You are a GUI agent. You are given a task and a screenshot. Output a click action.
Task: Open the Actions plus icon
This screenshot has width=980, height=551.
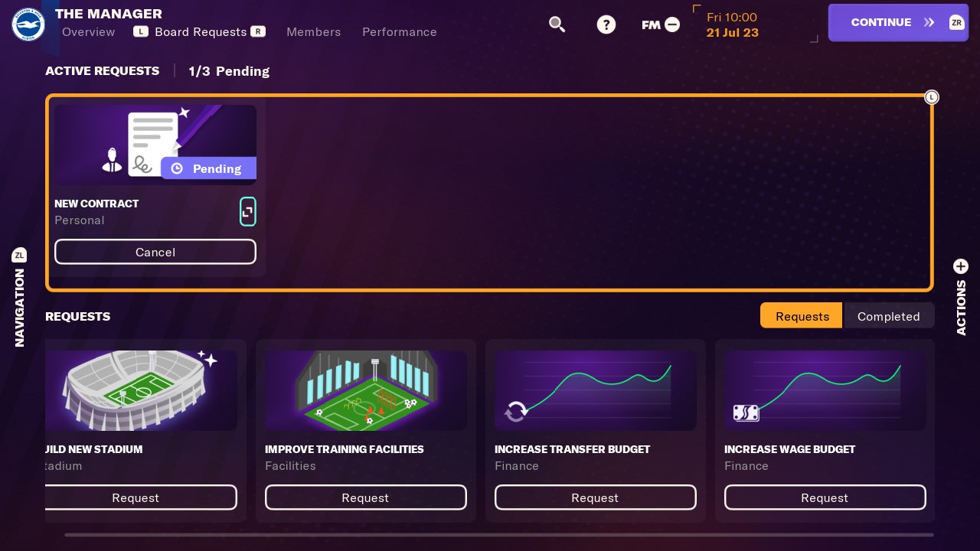[x=961, y=266]
